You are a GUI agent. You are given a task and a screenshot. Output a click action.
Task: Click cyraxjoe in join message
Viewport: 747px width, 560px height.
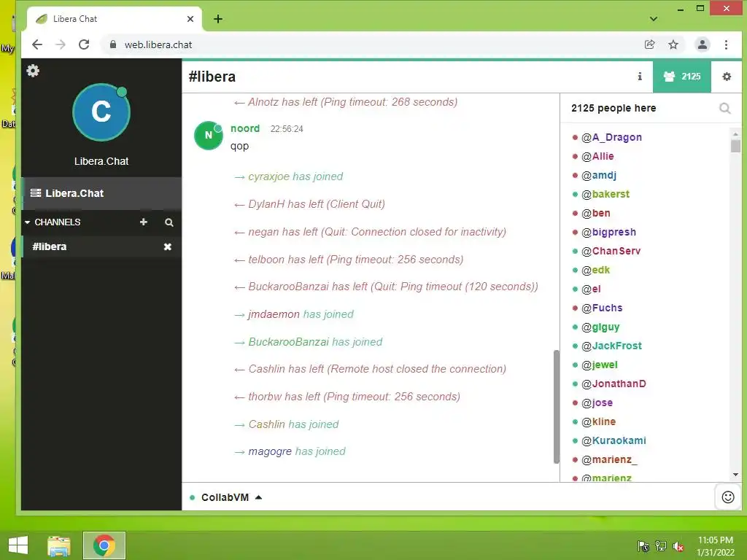[268, 176]
